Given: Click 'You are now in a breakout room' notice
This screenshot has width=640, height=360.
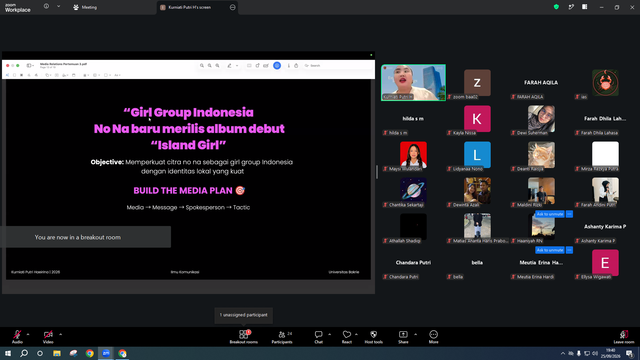Looking at the screenshot, I should point(85,237).
